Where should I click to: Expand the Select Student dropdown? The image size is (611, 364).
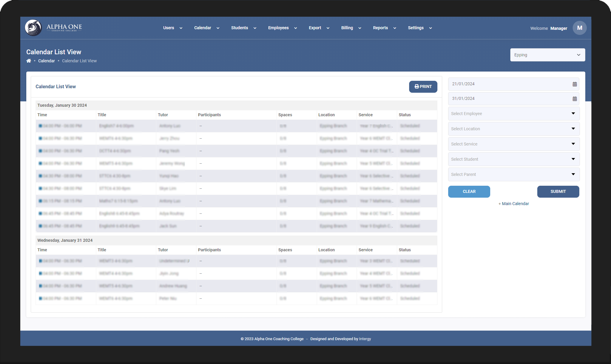tap(514, 159)
